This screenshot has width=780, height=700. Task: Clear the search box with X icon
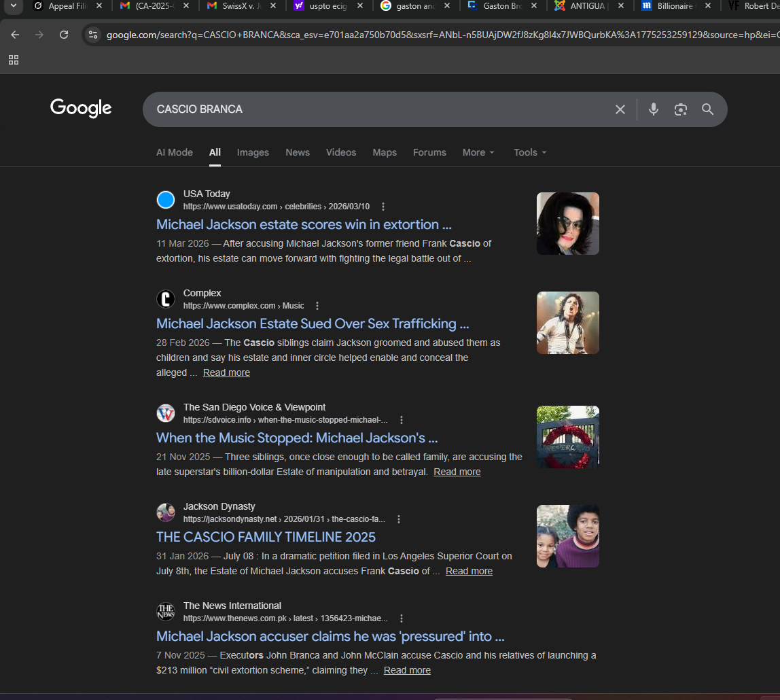click(620, 109)
